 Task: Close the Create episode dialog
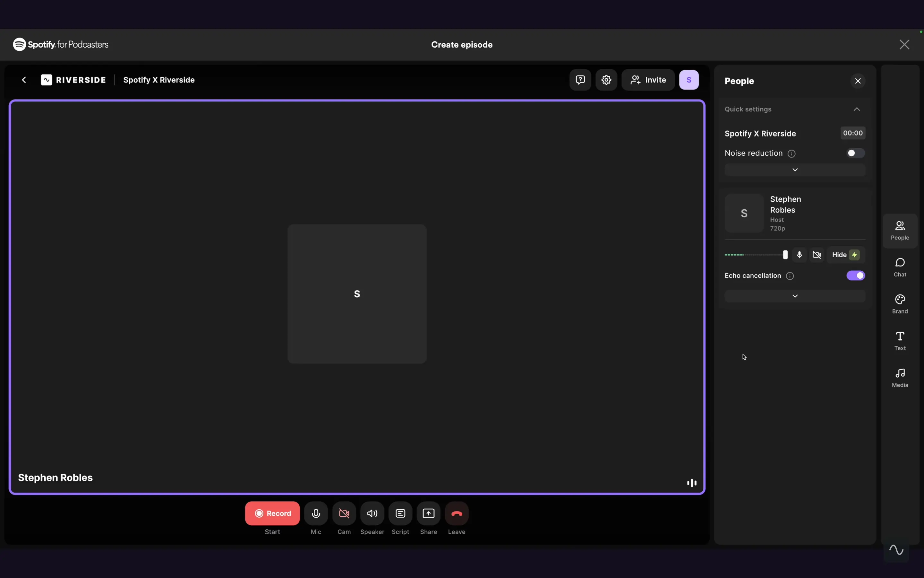pyautogui.click(x=904, y=45)
